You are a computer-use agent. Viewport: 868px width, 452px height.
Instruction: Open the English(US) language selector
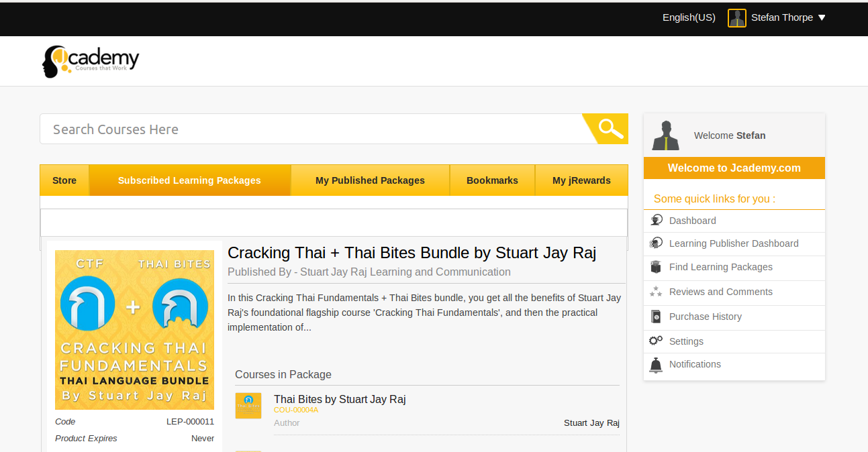pos(689,17)
